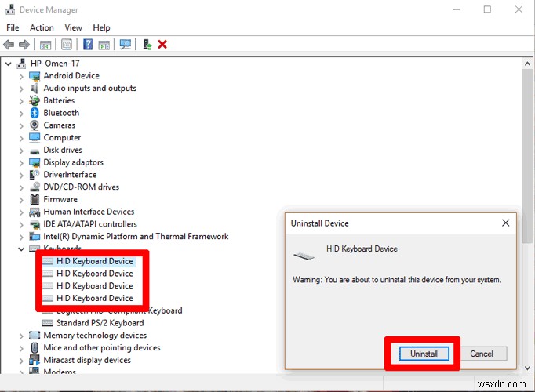Expand the Display adaptors node
This screenshot has width=535, height=392.
point(21,163)
